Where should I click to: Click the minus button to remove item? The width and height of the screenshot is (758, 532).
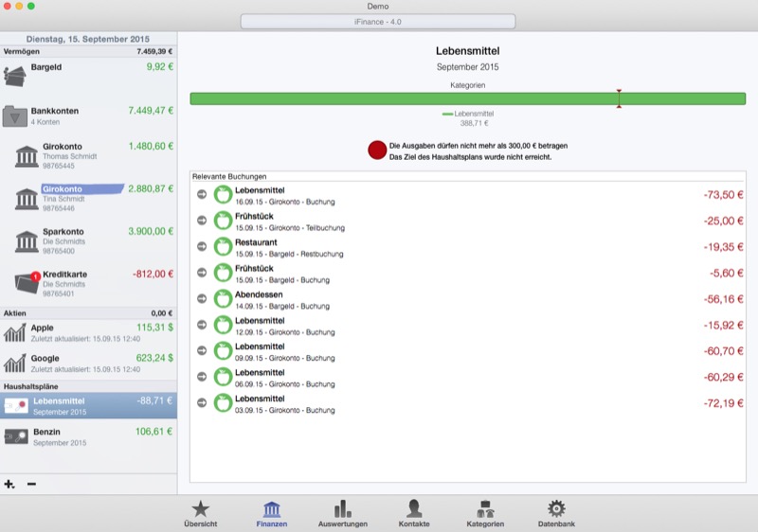click(31, 484)
